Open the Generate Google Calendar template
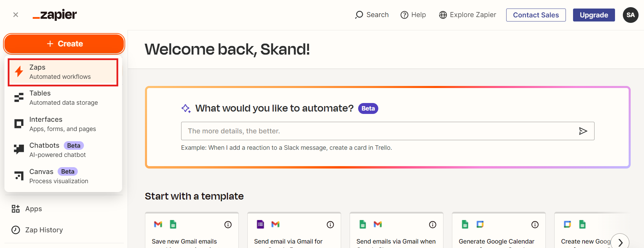644x248 pixels. point(499,230)
